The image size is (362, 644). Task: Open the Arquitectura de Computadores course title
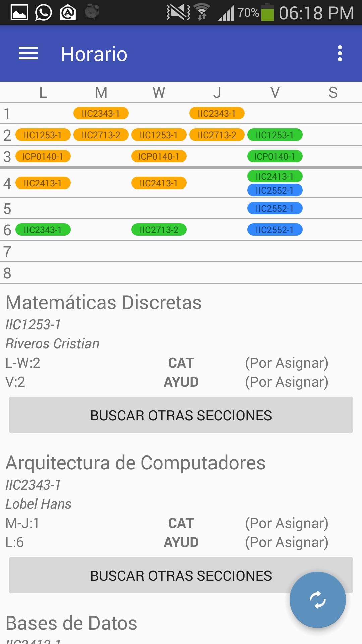click(x=136, y=463)
